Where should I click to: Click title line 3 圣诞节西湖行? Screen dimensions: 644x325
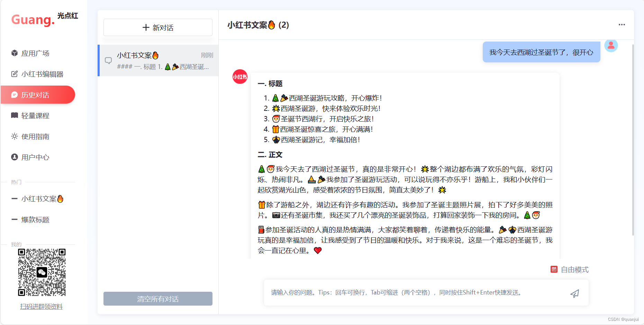coord(323,119)
